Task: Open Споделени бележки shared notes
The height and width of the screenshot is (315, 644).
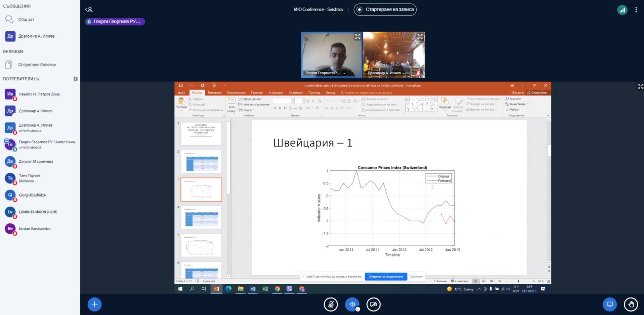Action: tap(37, 64)
